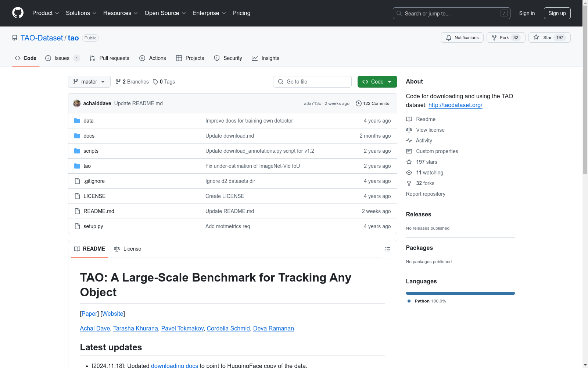Click the Releases heading link

click(419, 215)
